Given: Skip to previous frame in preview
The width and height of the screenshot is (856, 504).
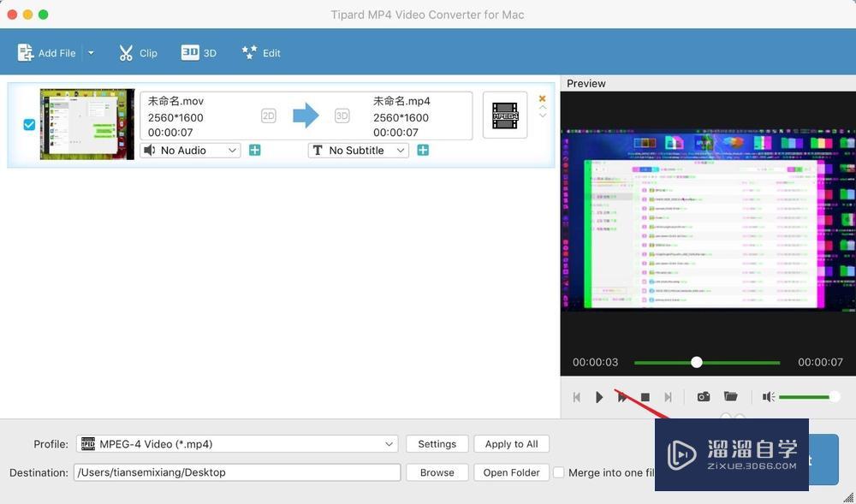Looking at the screenshot, I should coord(576,397).
